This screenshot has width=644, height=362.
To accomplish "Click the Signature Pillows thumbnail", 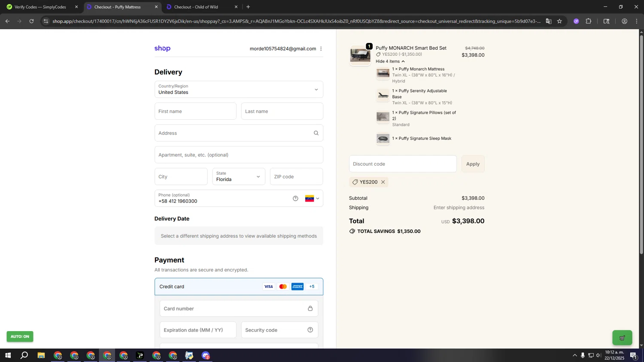I will click(x=383, y=117).
